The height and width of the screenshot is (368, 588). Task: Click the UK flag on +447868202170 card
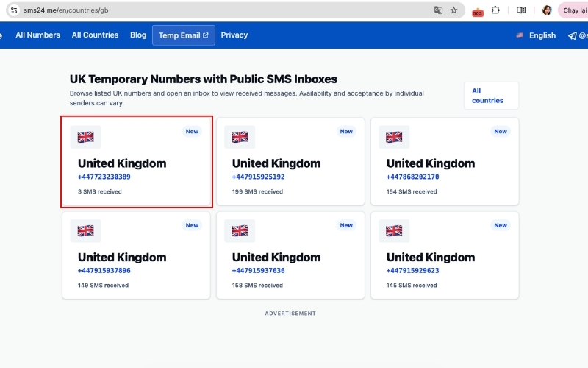pos(394,137)
